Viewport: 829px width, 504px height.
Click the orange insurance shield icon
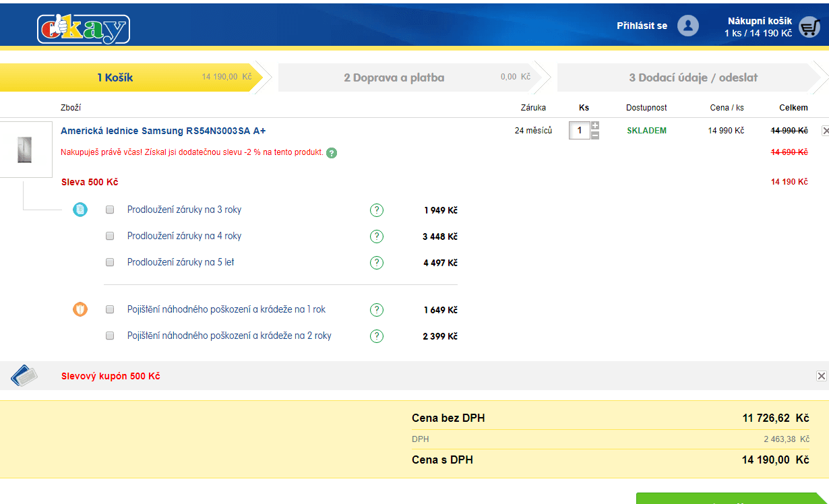click(x=80, y=310)
